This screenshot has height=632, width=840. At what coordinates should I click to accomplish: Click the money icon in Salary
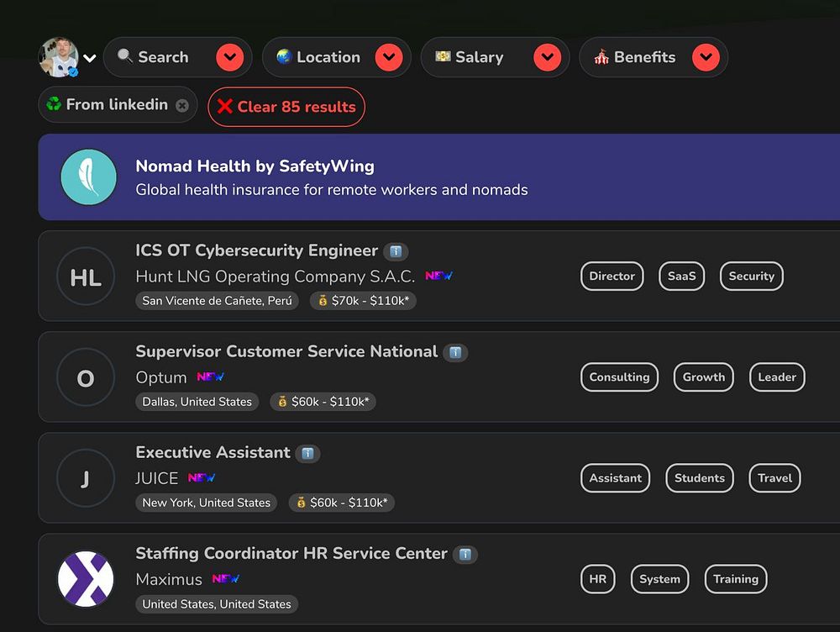click(x=443, y=56)
